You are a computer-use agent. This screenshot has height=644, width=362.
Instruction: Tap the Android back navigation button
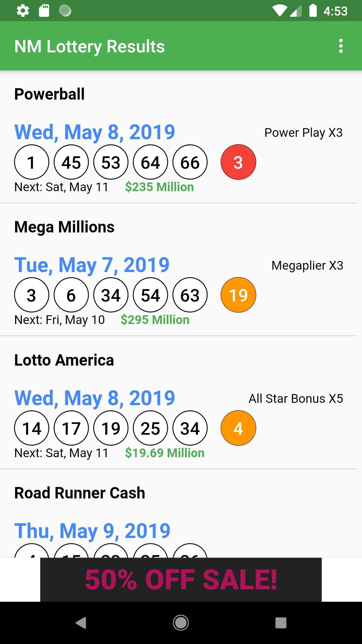[x=81, y=623]
